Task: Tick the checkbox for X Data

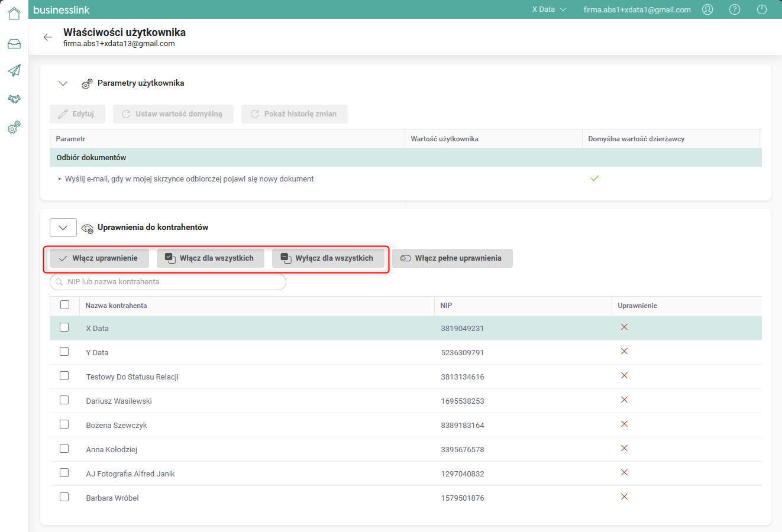Action: click(x=64, y=327)
